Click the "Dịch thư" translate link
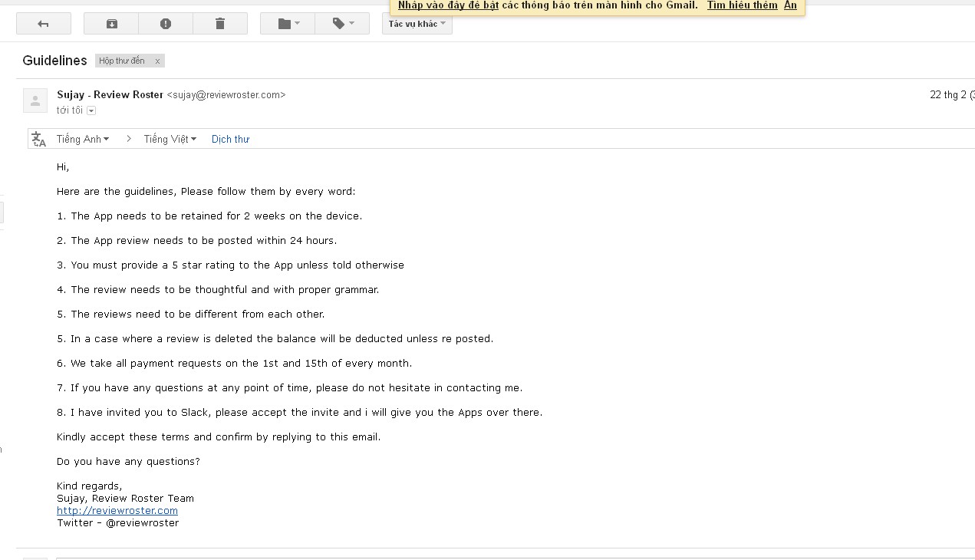This screenshot has height=560, width=975. [x=230, y=139]
